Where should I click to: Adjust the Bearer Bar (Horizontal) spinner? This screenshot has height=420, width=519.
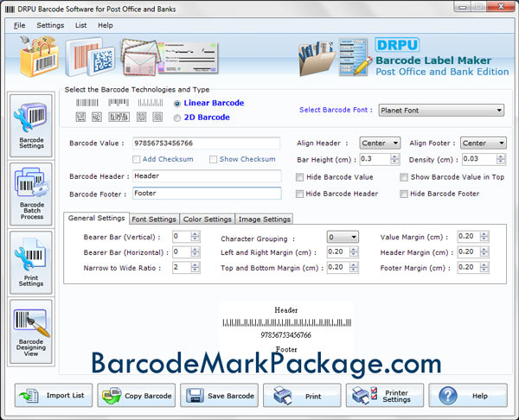coord(195,252)
